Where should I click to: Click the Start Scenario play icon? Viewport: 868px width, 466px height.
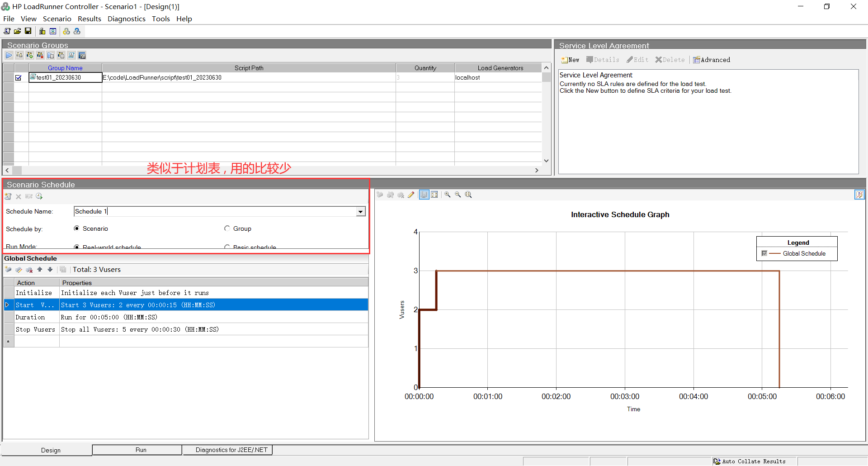coord(9,55)
